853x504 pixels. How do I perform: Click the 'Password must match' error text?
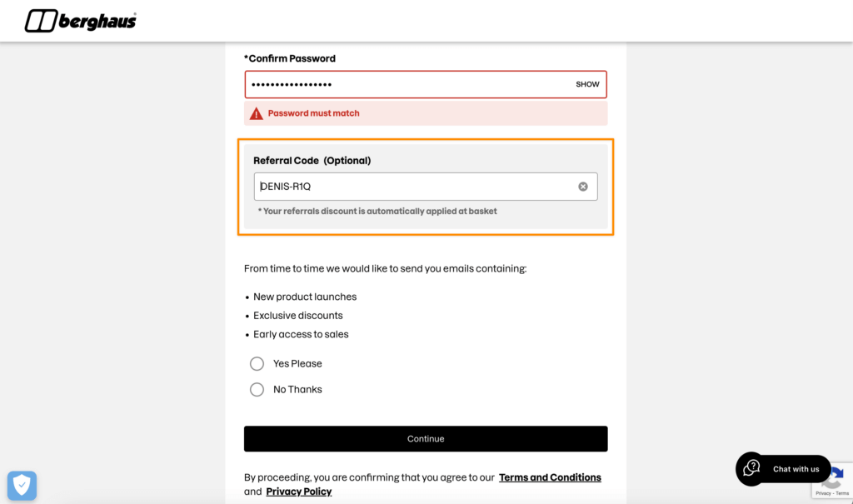(x=313, y=113)
